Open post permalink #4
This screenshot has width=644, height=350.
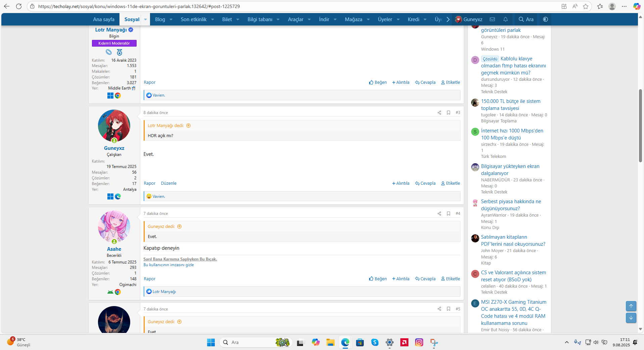[458, 214]
